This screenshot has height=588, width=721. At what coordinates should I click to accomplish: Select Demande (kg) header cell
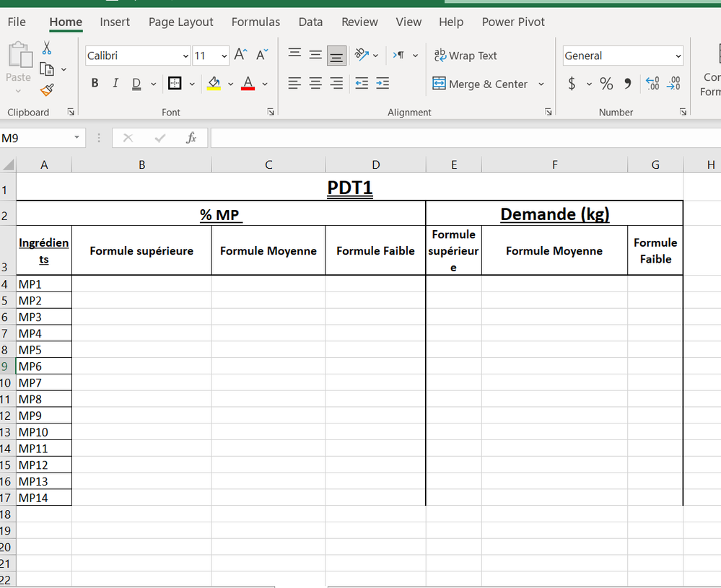(x=554, y=214)
